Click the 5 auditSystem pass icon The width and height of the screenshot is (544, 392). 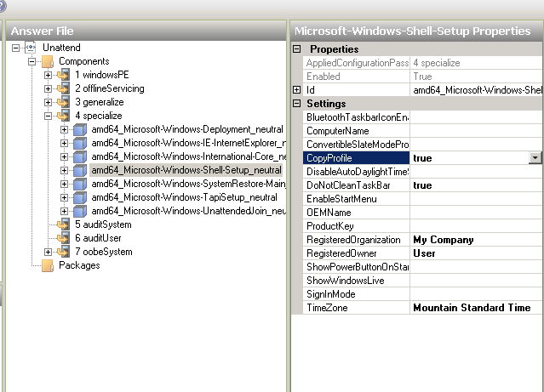[63, 224]
